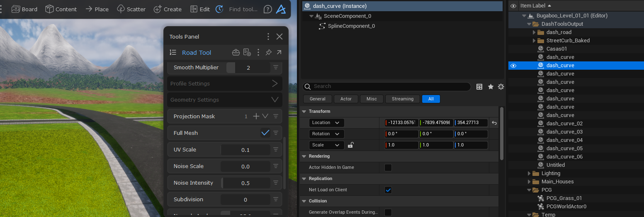Click the Find tool search field

coord(243,9)
